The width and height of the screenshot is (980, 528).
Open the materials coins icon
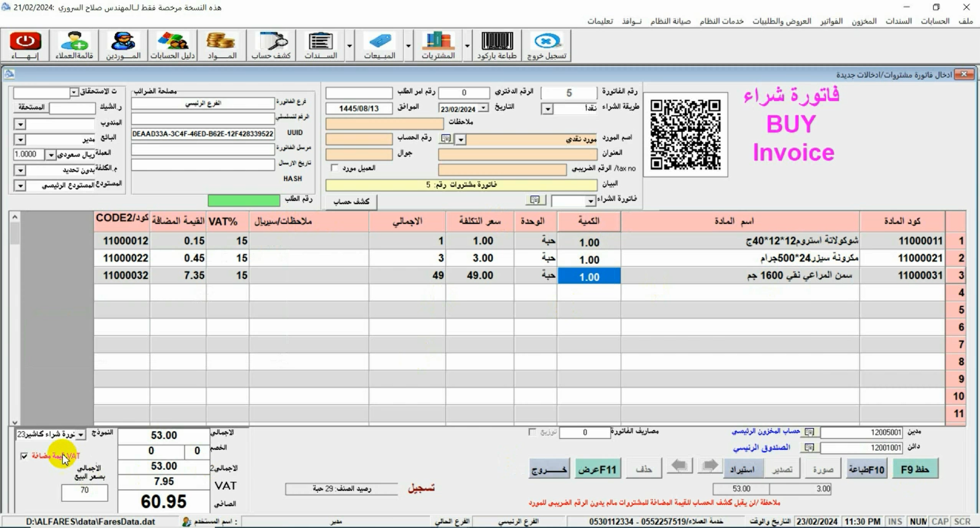tap(221, 45)
